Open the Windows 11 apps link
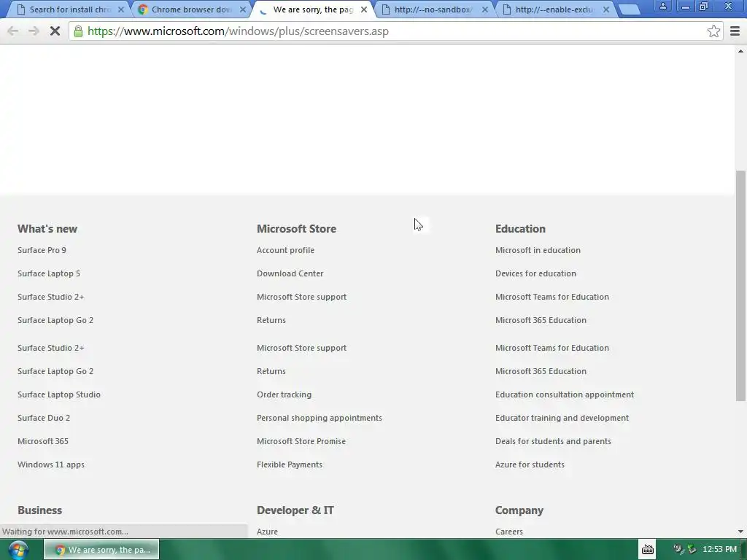This screenshot has width=747, height=560. tap(51, 464)
